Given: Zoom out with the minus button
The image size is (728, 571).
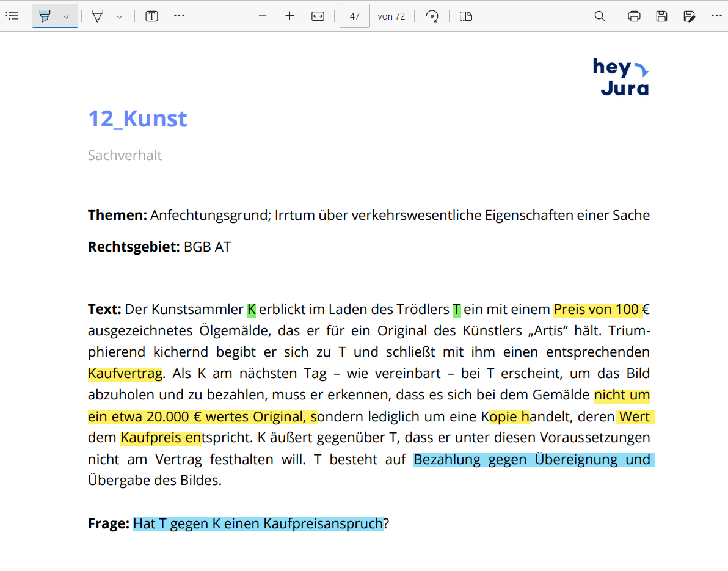Looking at the screenshot, I should (263, 16).
